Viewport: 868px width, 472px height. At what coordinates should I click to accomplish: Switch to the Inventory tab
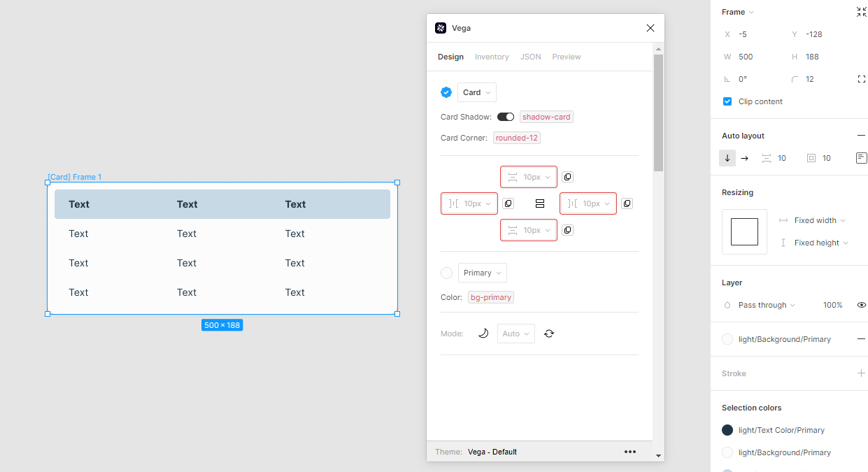[492, 57]
